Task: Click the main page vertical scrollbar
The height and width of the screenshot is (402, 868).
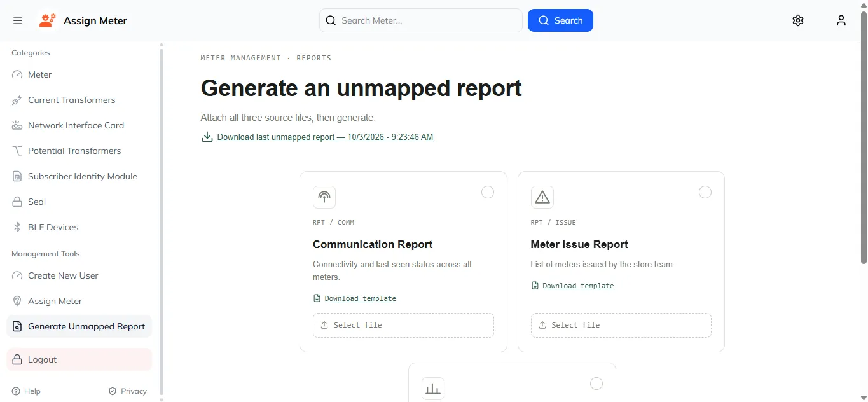Action: pos(863,137)
